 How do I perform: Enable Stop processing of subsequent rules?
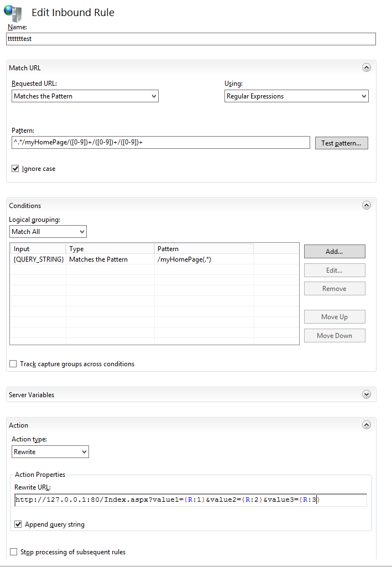pos(13,552)
